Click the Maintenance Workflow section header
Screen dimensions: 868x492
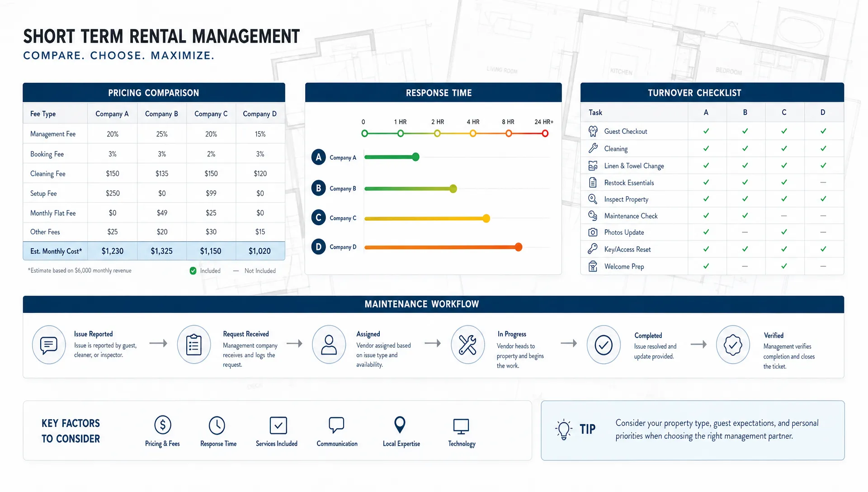tap(433, 304)
